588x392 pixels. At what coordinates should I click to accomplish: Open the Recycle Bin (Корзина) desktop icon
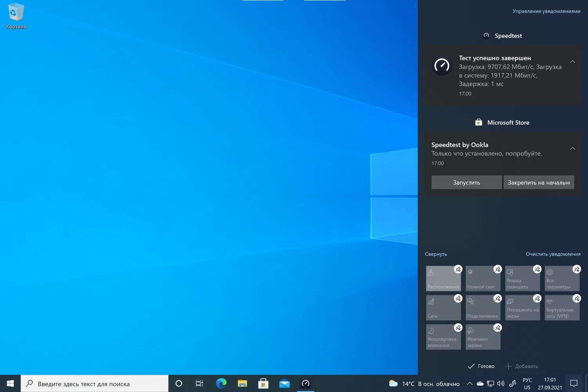pyautogui.click(x=16, y=16)
